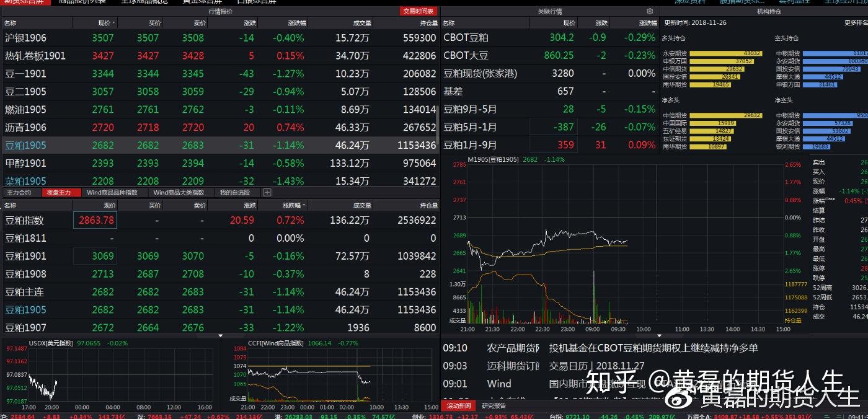Viewport: 868px width, 419px height.
Task: Select the 豆一1901 row
Action: [x=219, y=74]
